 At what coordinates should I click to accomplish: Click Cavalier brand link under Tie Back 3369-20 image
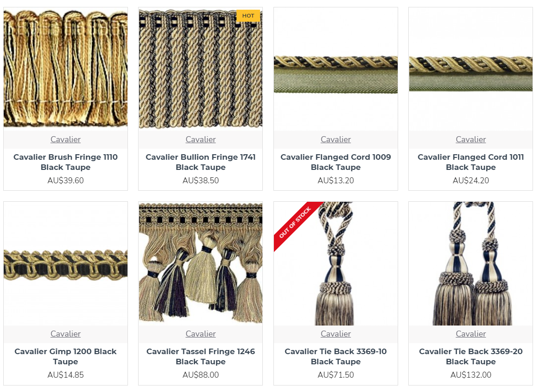point(471,334)
